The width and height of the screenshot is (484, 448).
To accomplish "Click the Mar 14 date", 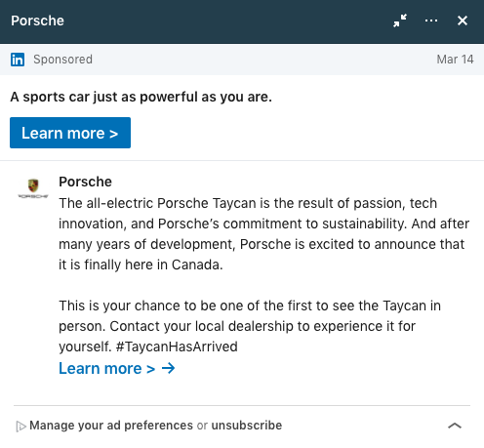I will [x=455, y=60].
